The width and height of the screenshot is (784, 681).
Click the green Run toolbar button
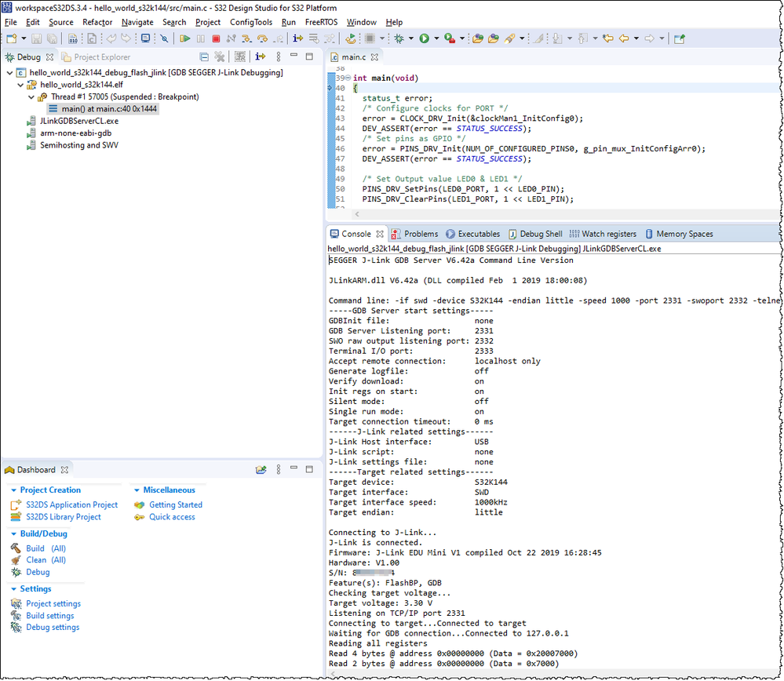pos(424,38)
